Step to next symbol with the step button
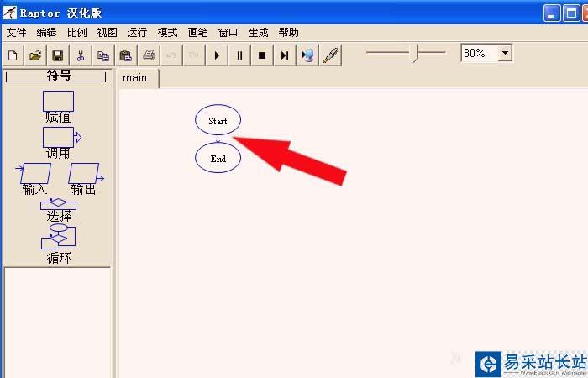 [x=285, y=55]
